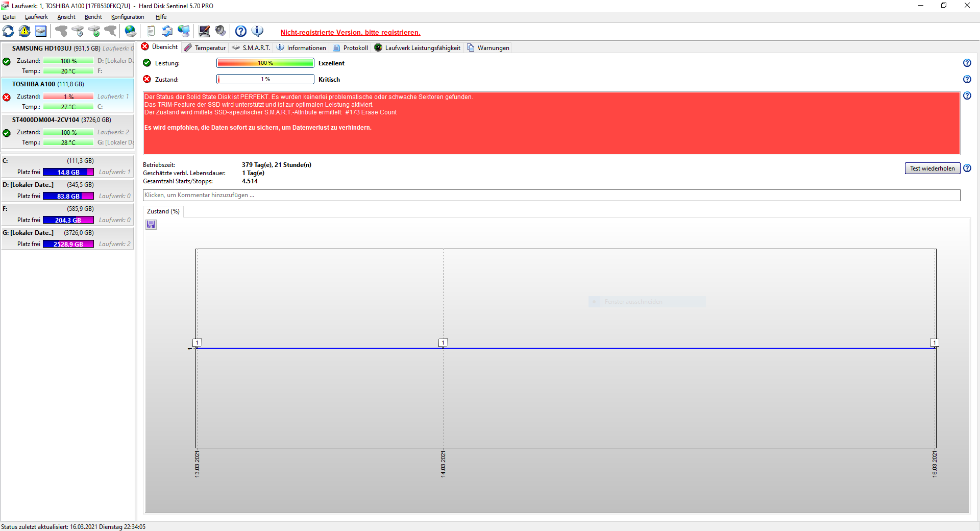Click red error icon of TOSHIBA A100 drive
This screenshot has height=531, width=980.
pos(7,98)
